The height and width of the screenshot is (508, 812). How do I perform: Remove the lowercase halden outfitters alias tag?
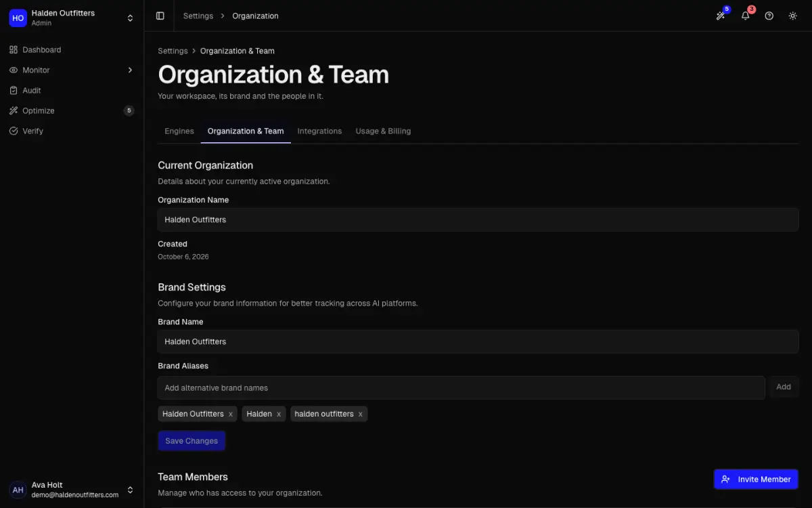(360, 414)
